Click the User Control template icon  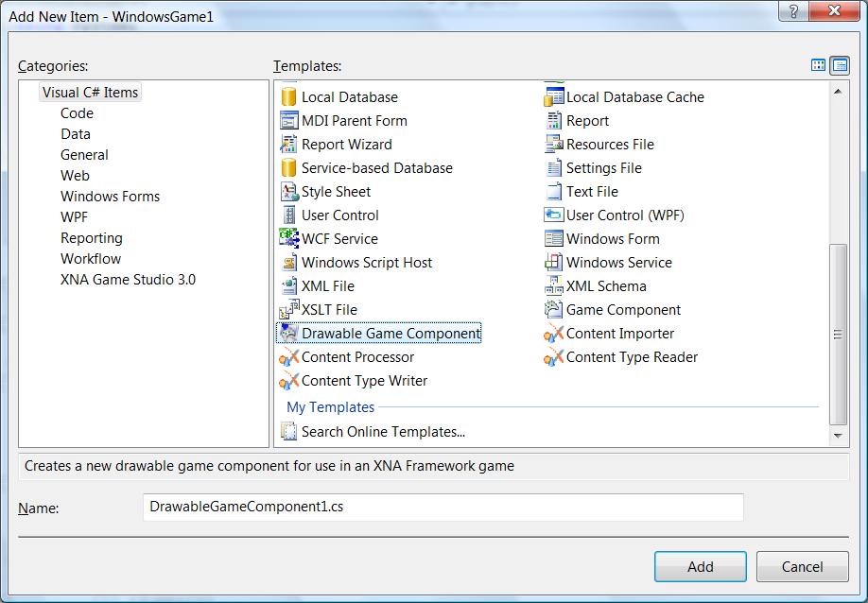click(x=288, y=215)
